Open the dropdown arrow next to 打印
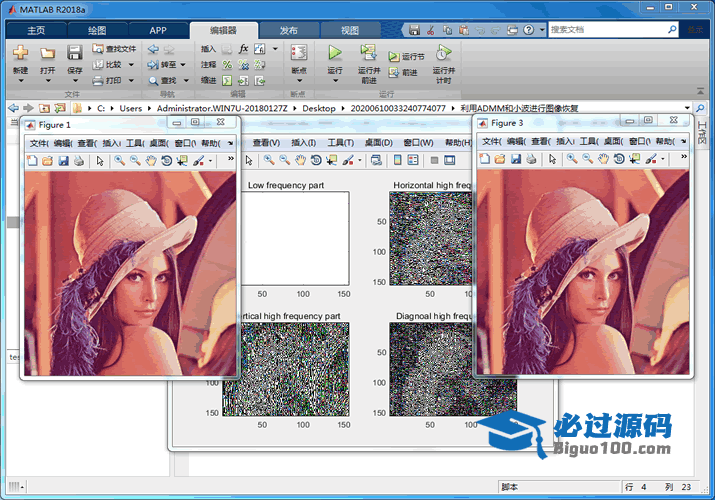 [x=131, y=81]
